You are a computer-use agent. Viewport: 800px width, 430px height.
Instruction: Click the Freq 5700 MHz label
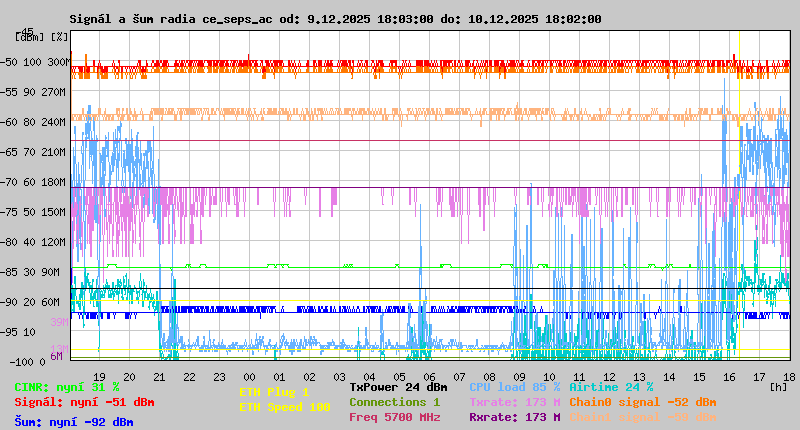point(394,417)
